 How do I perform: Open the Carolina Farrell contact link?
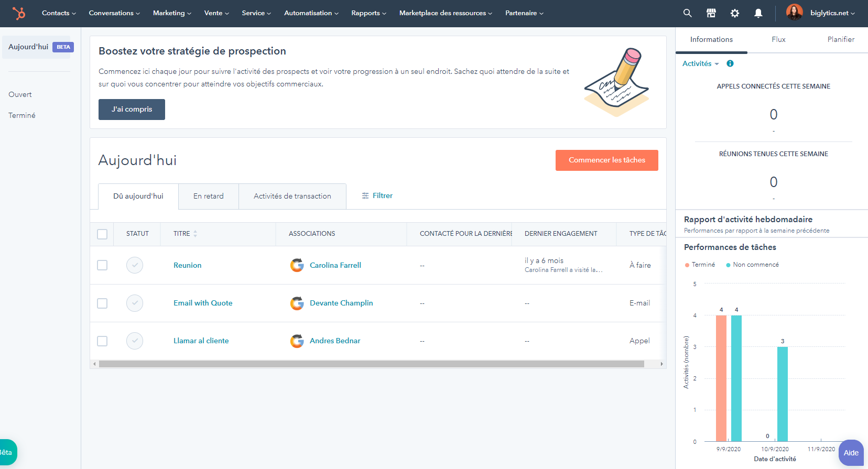click(335, 265)
